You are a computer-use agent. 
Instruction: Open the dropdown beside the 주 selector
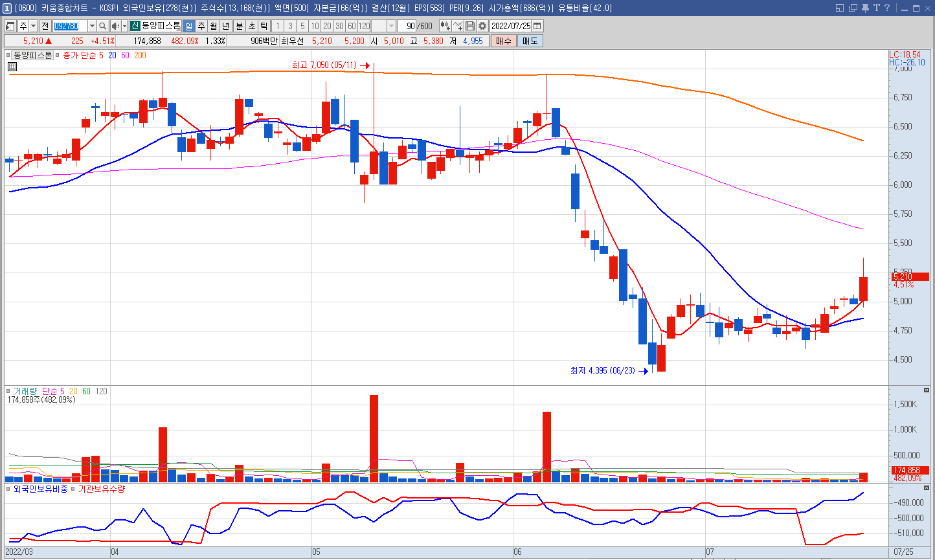coord(34,26)
